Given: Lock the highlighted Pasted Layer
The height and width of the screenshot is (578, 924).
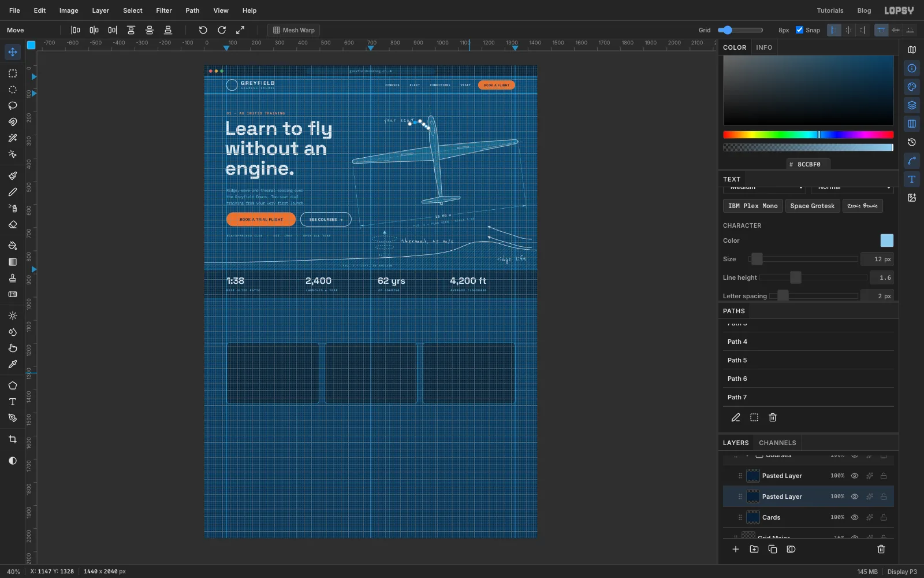Looking at the screenshot, I should pos(884,497).
